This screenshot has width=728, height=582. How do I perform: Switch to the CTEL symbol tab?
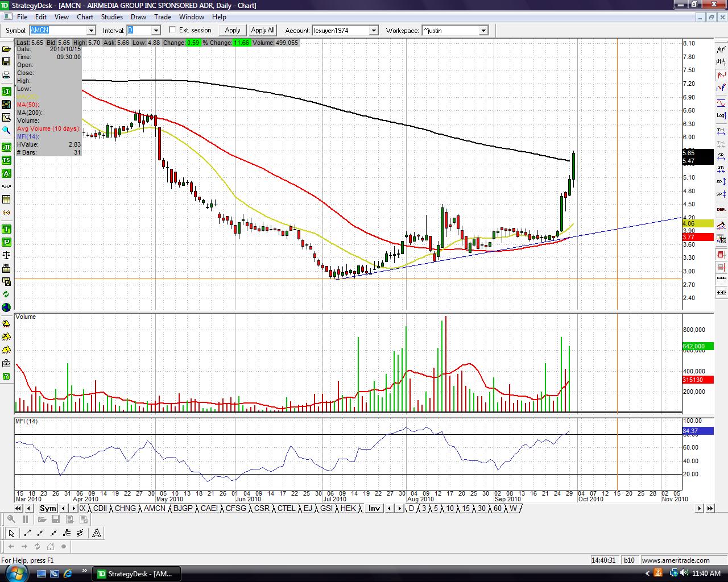click(x=287, y=509)
